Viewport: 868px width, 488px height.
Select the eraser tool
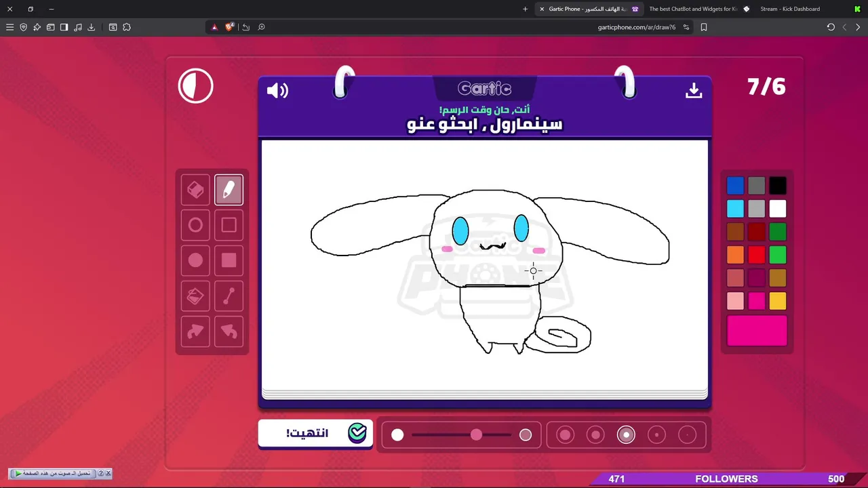pos(195,190)
